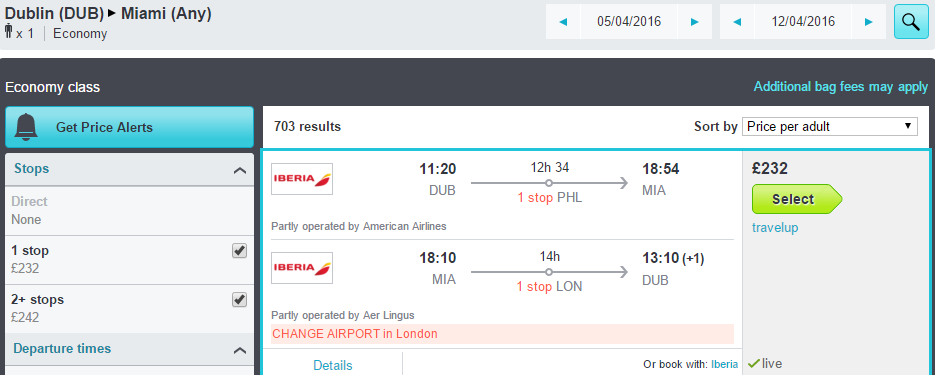This screenshot has height=375, width=935.
Task: Collapse the Stops filter section
Action: [240, 171]
